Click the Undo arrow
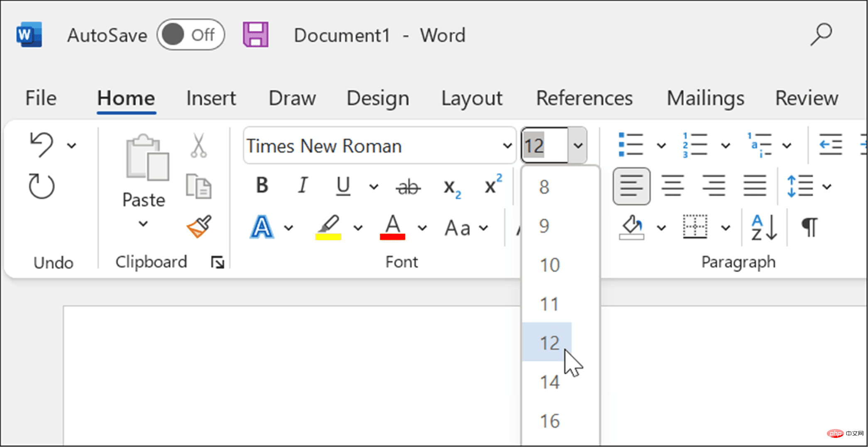Screen dimensions: 868x447 42,145
